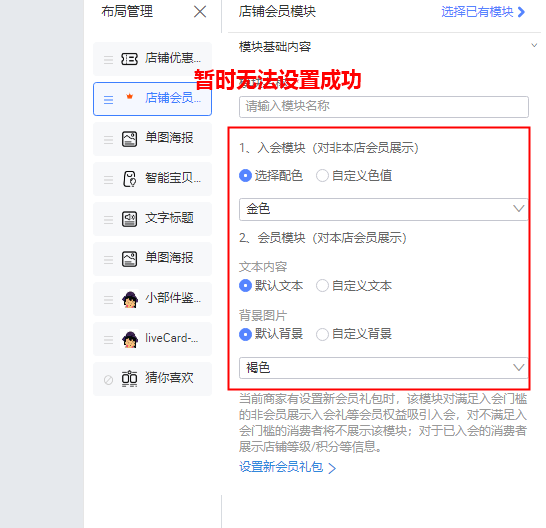
Task: Select the 智能宝贝 module row
Action: (152, 179)
